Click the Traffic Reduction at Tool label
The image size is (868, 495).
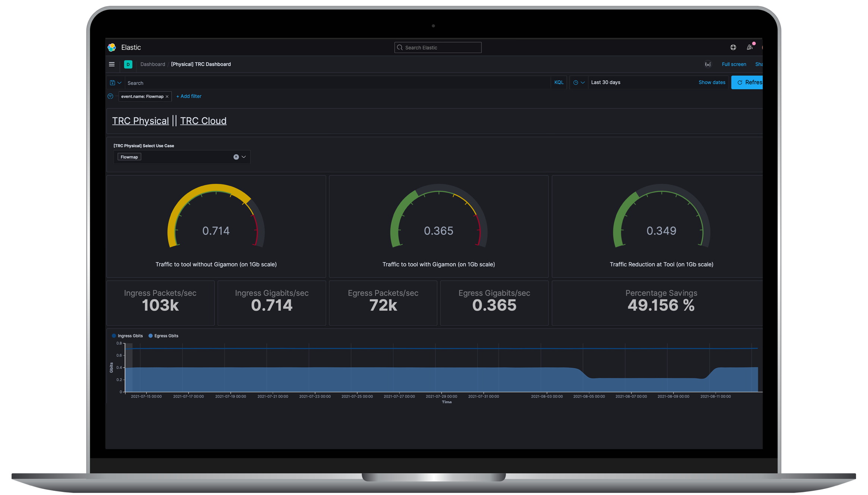(661, 264)
